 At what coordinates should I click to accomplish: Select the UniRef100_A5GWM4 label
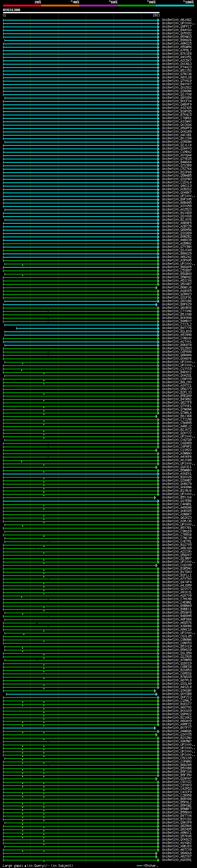(x=176, y=47)
